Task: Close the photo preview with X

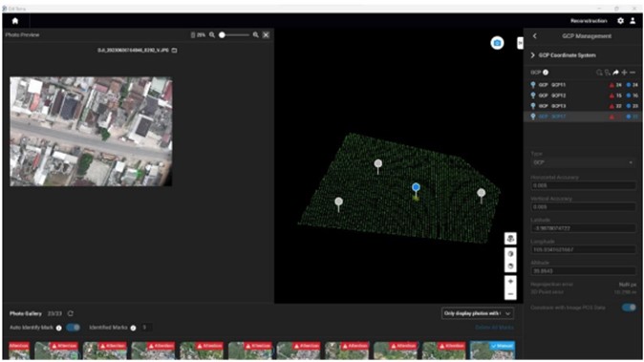Action: pos(267,35)
